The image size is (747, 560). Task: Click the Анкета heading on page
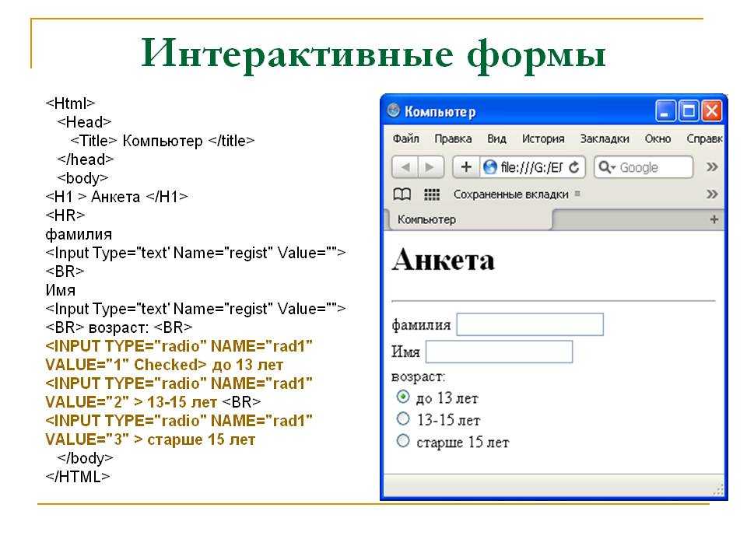pos(443,260)
